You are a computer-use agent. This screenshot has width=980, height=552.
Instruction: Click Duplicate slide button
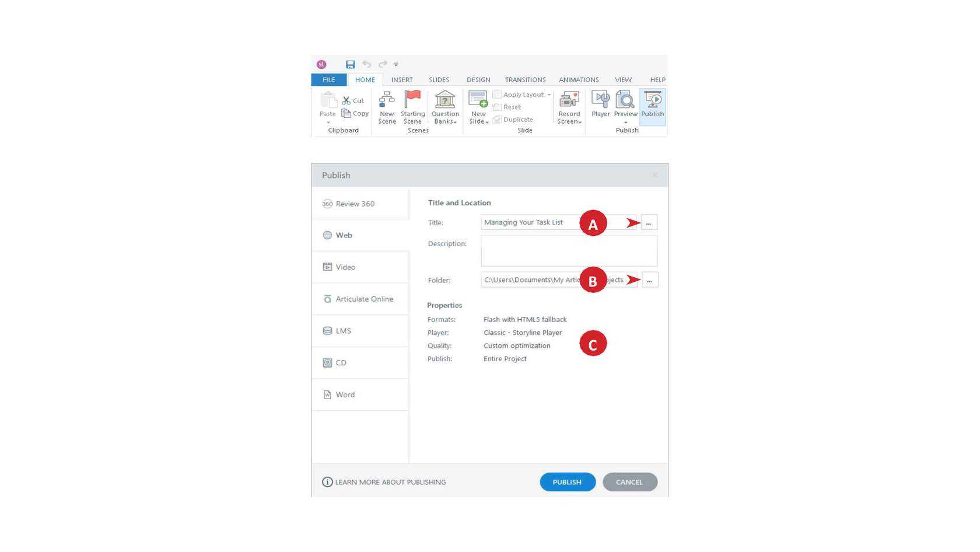(x=513, y=120)
